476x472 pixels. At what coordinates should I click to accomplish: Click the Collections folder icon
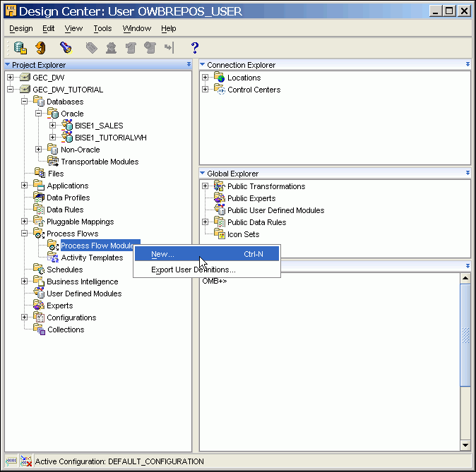pyautogui.click(x=39, y=329)
